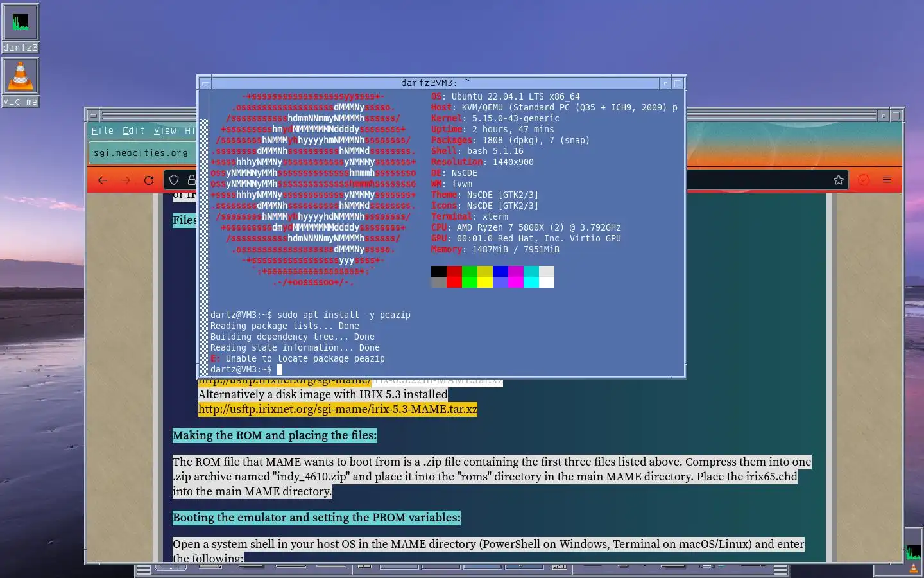
Task: Maximize the terminal window from its title bar
Action: point(678,83)
